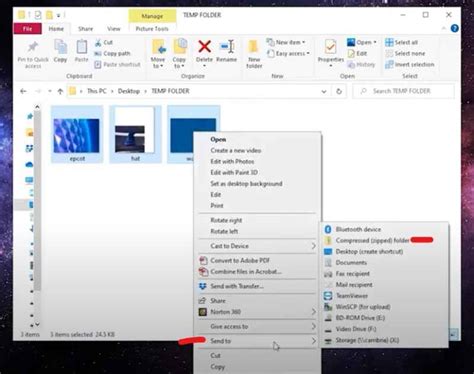Refresh the folder view
474x374 pixels.
click(x=339, y=91)
